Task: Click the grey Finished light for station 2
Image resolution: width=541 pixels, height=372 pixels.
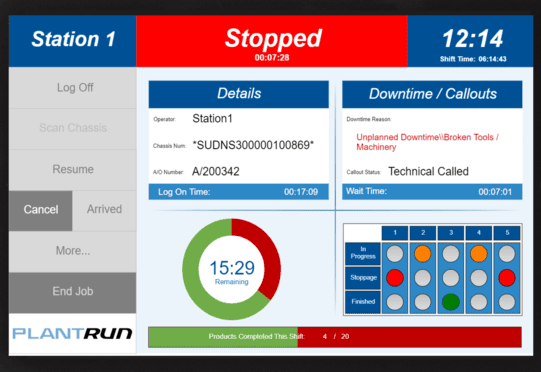Action: click(423, 302)
